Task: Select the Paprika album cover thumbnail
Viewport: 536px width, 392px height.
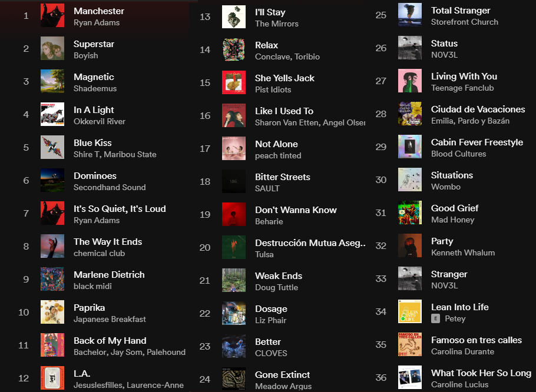Action: pos(52,313)
